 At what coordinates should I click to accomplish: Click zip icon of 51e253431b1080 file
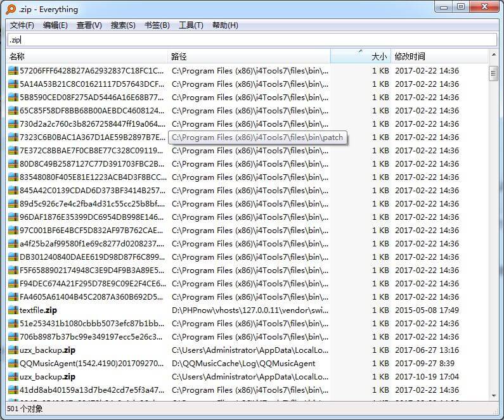[13, 324]
